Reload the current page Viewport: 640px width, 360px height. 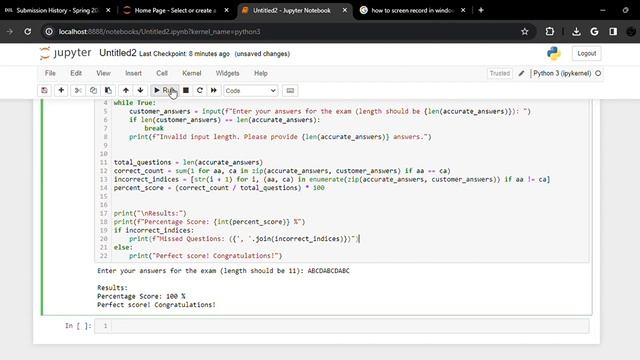[x=27, y=31]
